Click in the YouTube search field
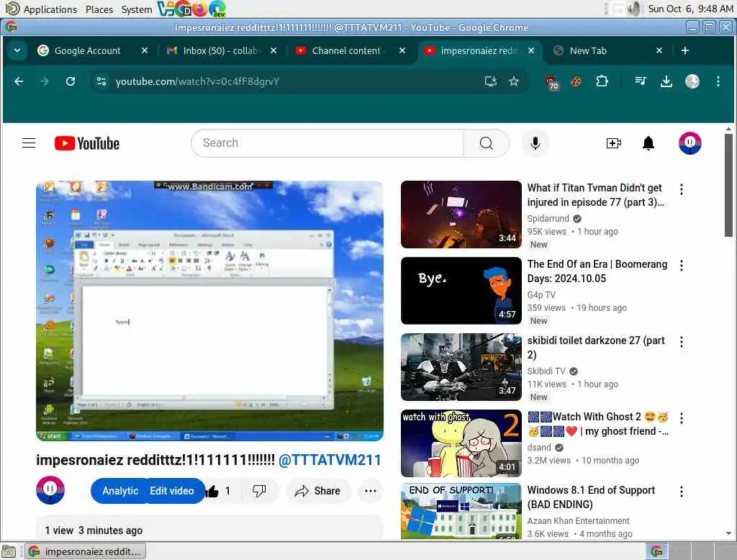 pyautogui.click(x=327, y=143)
